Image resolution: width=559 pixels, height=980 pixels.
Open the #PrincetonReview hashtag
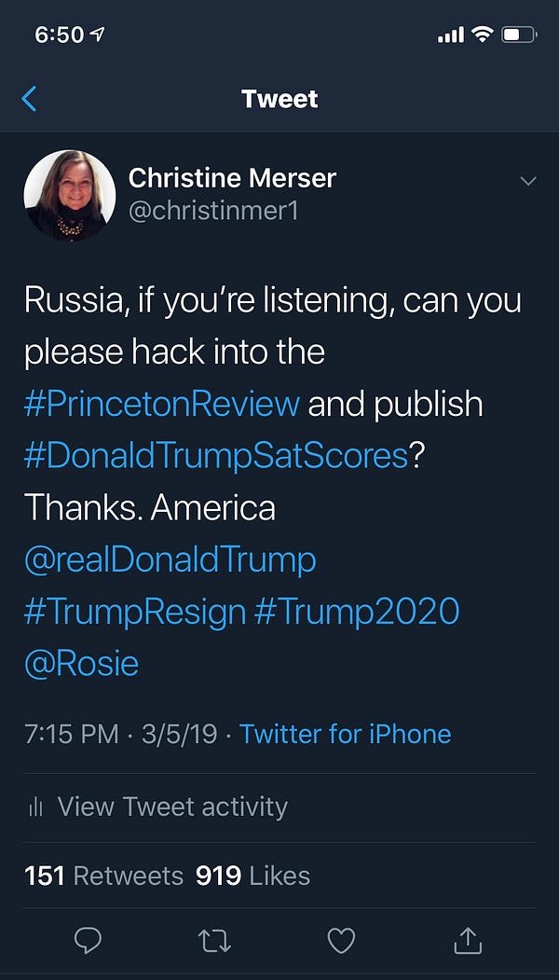pyautogui.click(x=162, y=404)
